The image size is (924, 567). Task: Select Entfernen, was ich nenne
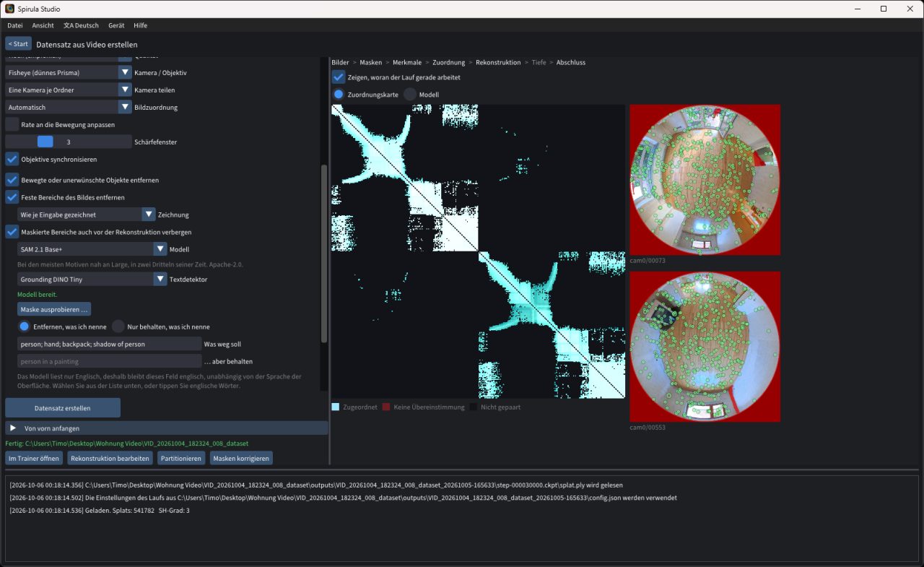[x=25, y=326]
